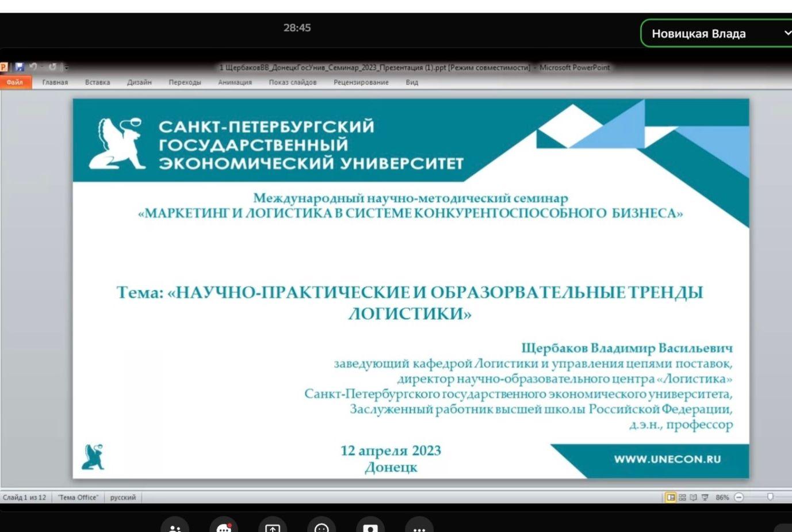
Task: Click the WWW.UNECON.RU text on slide
Action: [667, 459]
